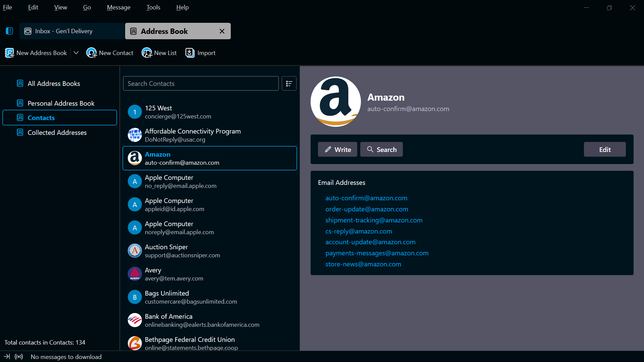Image resolution: width=644 pixels, height=362 pixels.
Task: Select the 125 West contact
Action: point(210,112)
